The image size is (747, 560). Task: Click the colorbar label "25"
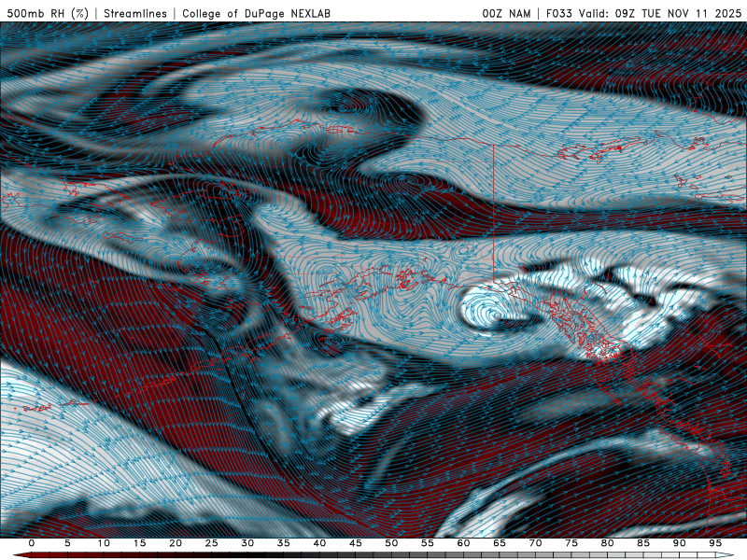click(x=212, y=543)
